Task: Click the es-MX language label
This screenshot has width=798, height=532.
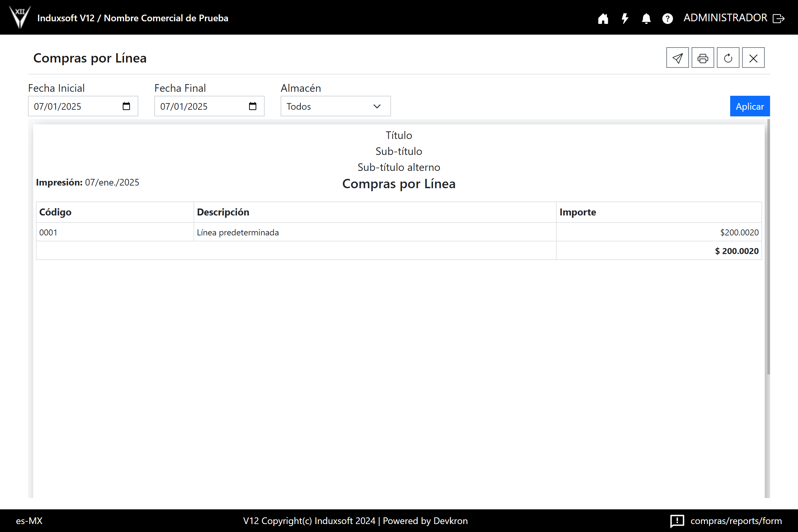Action: [29, 521]
